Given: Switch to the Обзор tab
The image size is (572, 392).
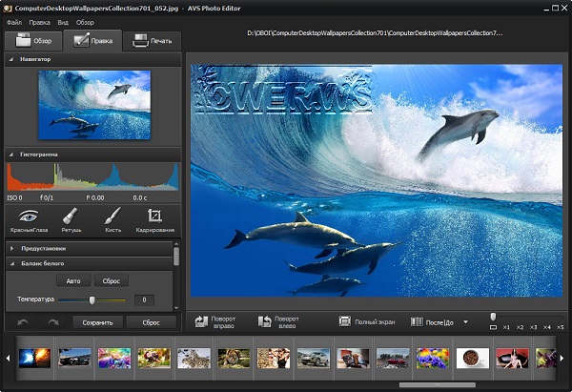Looking at the screenshot, I should pos(33,40).
